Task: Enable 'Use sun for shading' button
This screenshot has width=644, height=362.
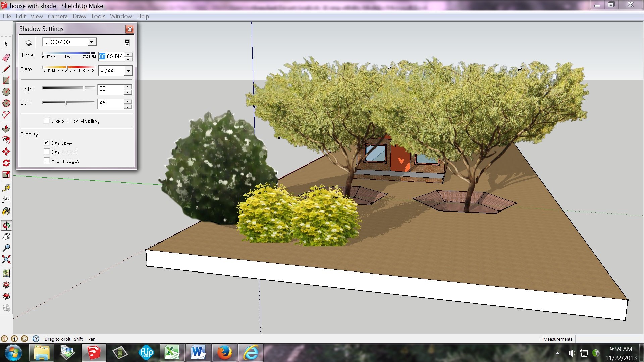Action: [x=46, y=120]
